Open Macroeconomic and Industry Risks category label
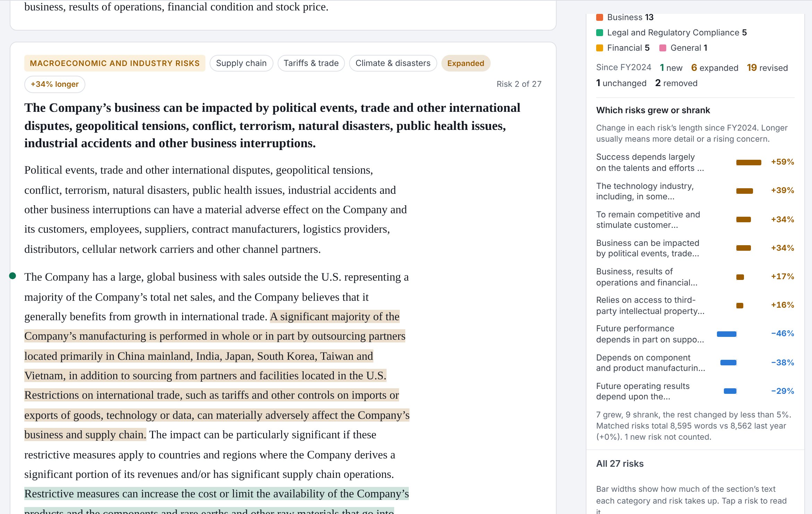Screen dimensions: 812x514 (115, 63)
